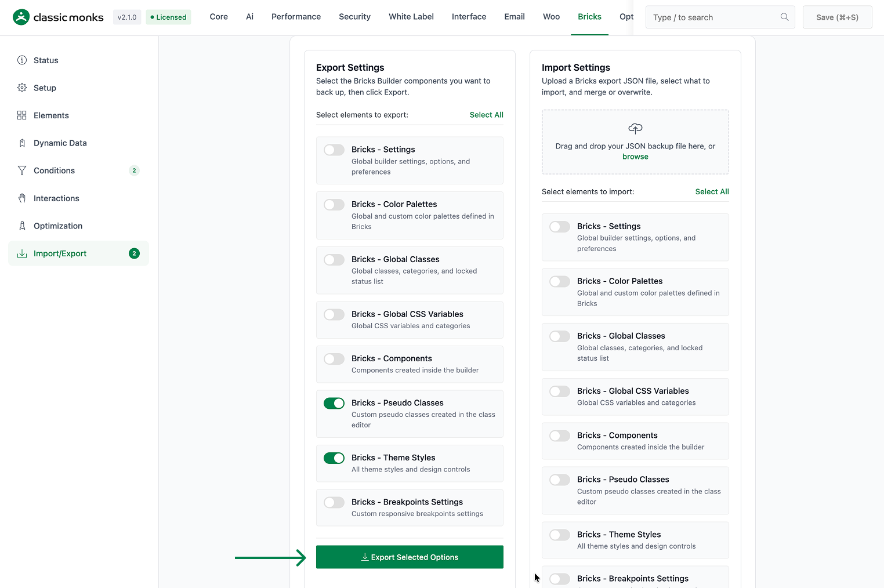884x588 pixels.
Task: Select Import/Export in the sidebar
Action: pyautogui.click(x=78, y=253)
